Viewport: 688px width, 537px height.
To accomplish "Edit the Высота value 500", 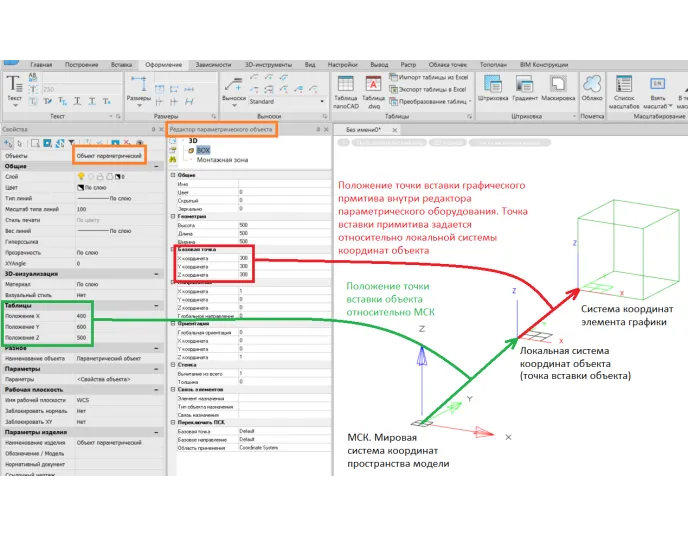I will tap(285, 225).
